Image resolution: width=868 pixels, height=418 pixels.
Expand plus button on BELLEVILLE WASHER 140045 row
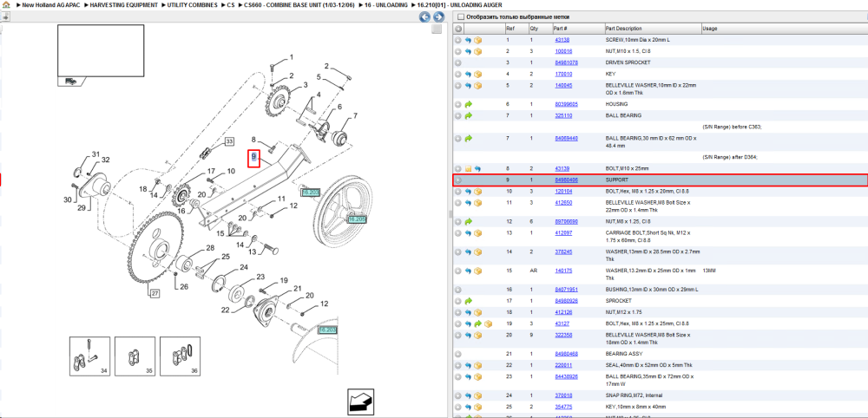(458, 85)
